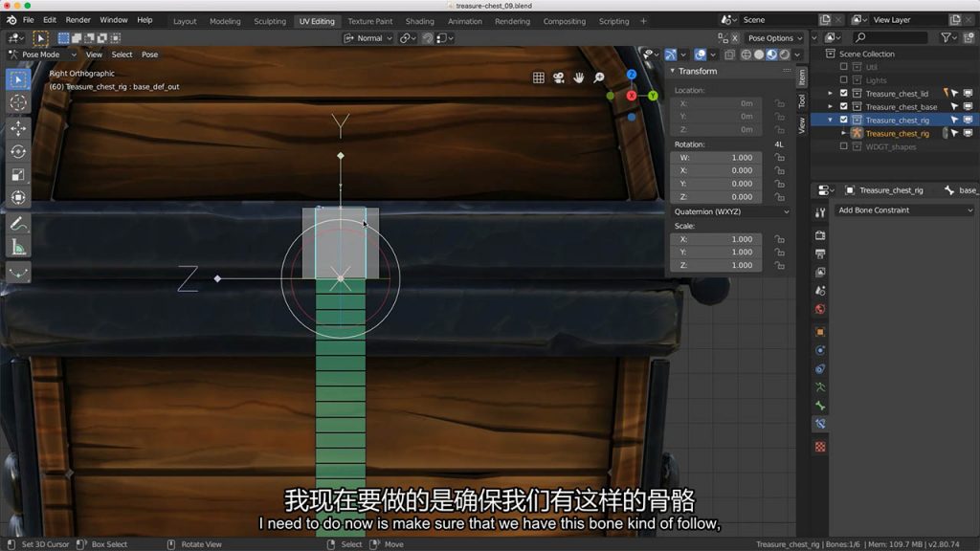
Task: Hide Treasure_chest_base in viewport via monitor icon
Action: pyautogui.click(x=969, y=107)
